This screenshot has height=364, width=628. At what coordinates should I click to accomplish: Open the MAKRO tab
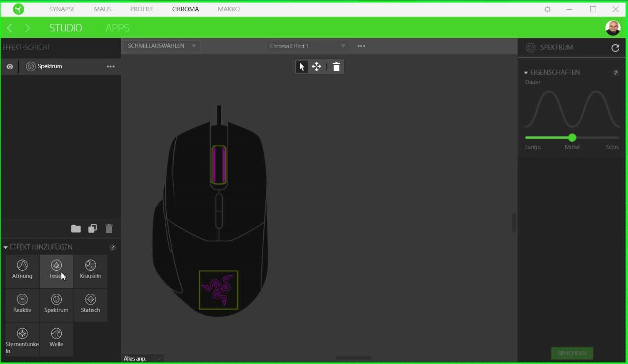229,9
